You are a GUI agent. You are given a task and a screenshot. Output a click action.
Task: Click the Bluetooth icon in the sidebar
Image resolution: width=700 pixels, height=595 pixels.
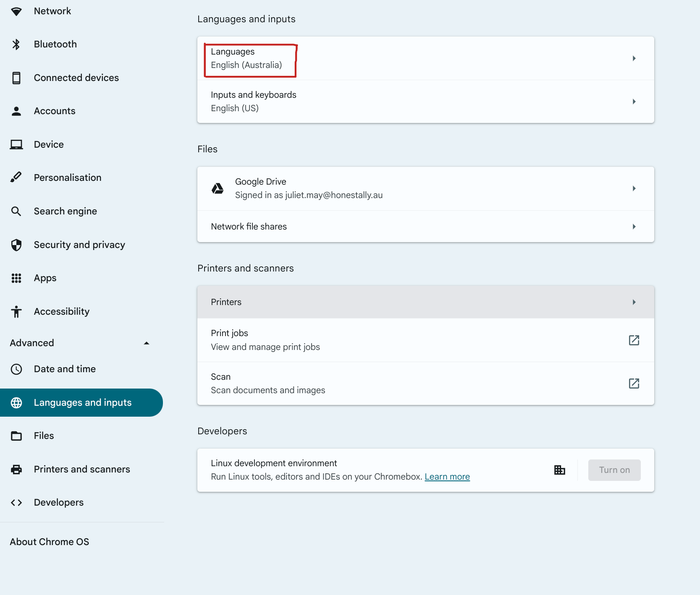coord(16,44)
